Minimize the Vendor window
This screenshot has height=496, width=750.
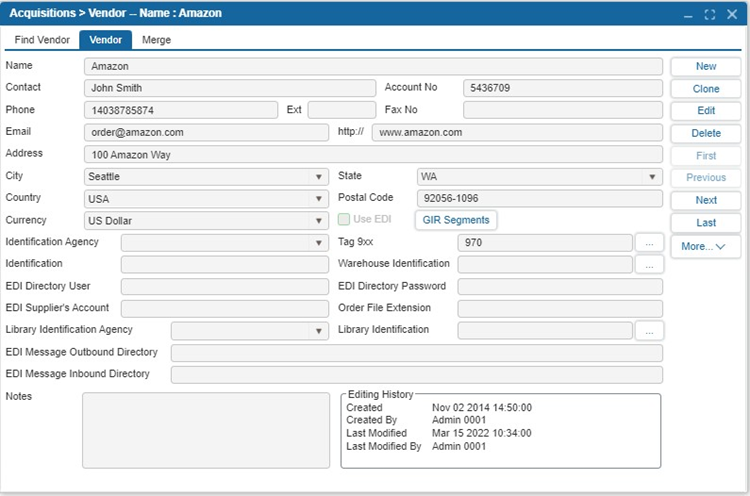688,14
